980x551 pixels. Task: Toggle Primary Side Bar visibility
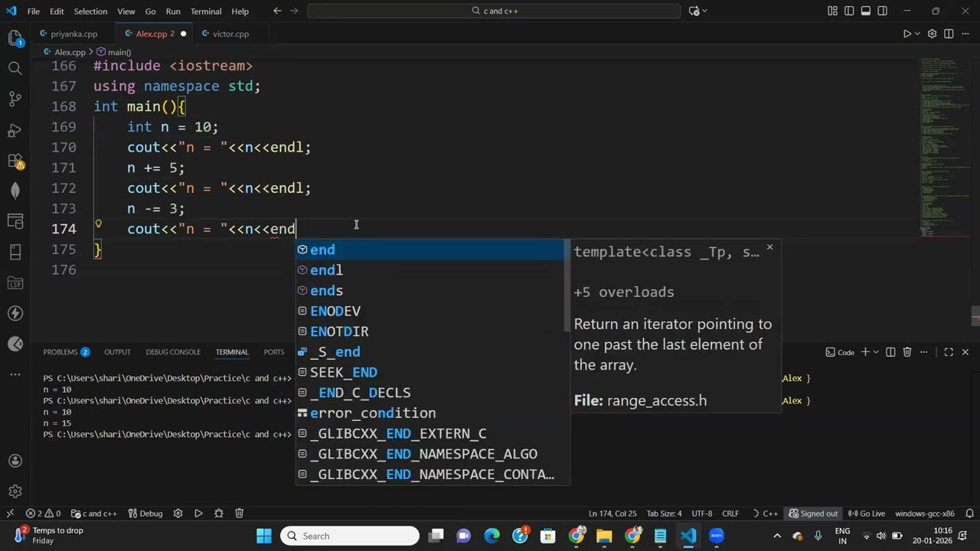tap(849, 11)
